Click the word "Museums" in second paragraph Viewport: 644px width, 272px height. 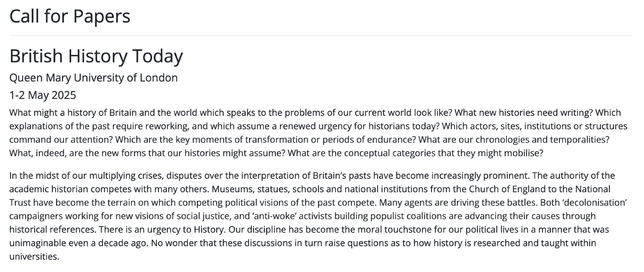pos(231,189)
